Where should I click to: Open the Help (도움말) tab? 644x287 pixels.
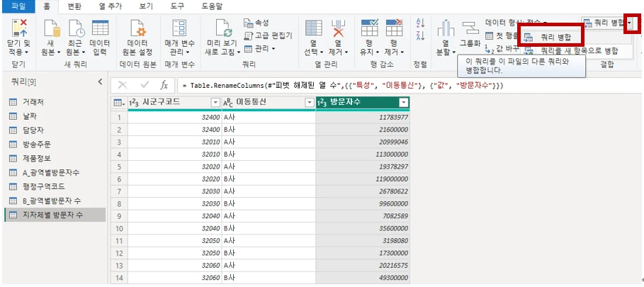[213, 6]
